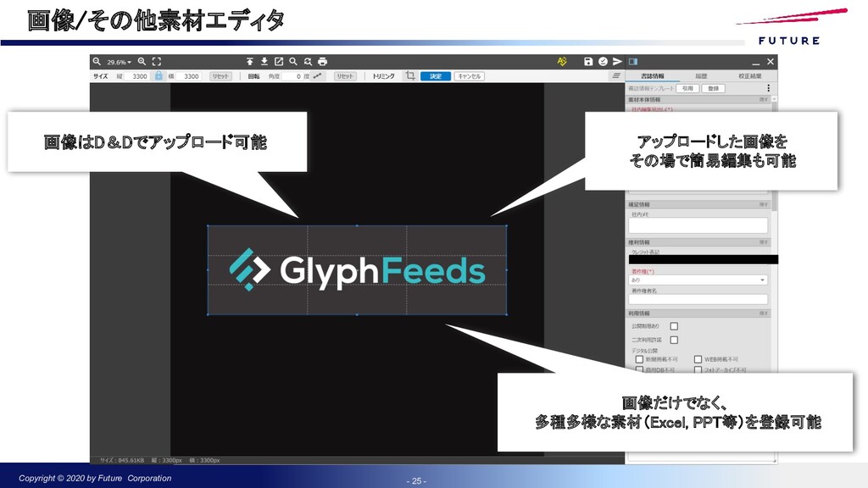Switch to the 書誌情報 tab
Screen dimensions: 868x488
point(652,75)
